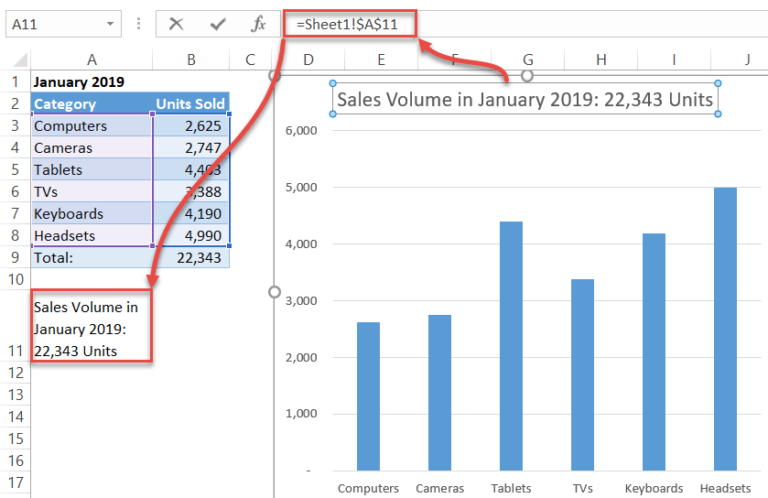Click the Select All corner triangle
The image size is (768, 498).
[20, 60]
